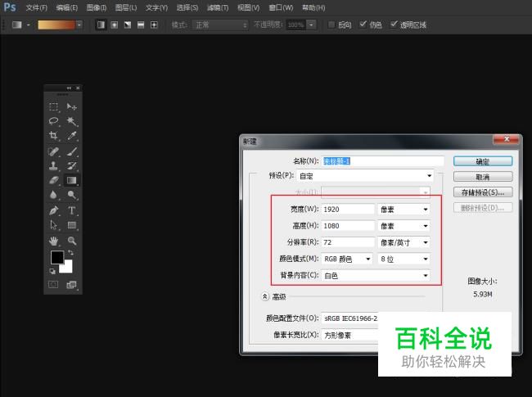This screenshot has height=397, width=532.
Task: Click the 宽度 (Width) input field
Action: coord(348,209)
